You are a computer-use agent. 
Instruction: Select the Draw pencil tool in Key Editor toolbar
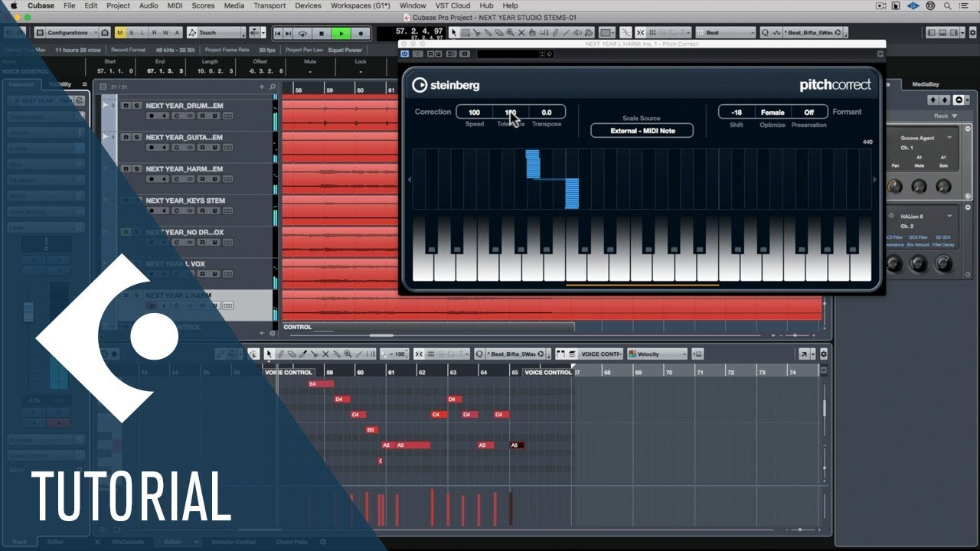[280, 354]
